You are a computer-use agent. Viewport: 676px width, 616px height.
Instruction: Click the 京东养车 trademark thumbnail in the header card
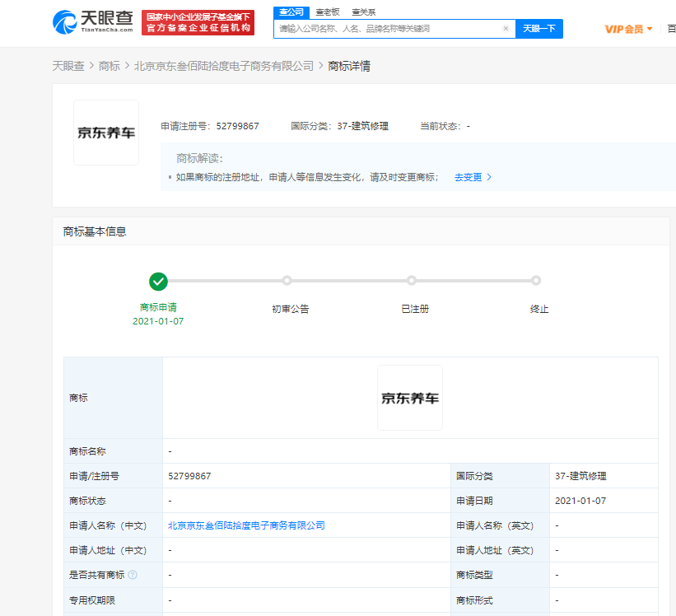106,133
